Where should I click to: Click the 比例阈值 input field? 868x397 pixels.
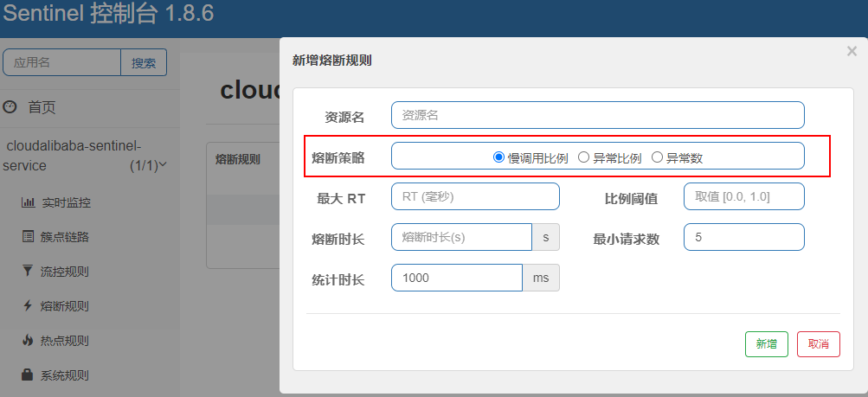point(744,196)
